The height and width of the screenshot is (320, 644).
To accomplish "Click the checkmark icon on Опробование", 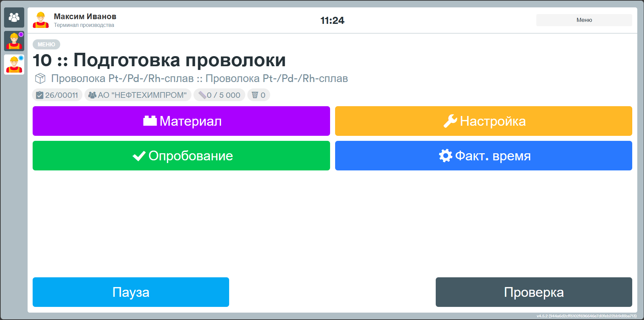I will click(139, 156).
